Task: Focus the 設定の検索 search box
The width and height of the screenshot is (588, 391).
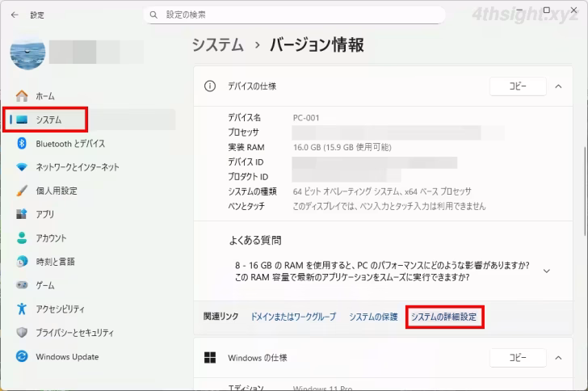Action: tap(294, 15)
